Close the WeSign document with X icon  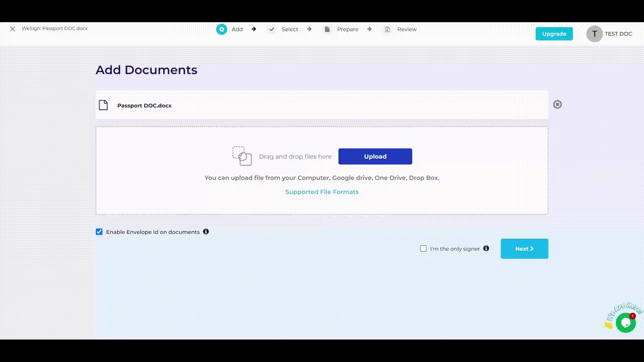coord(13,29)
